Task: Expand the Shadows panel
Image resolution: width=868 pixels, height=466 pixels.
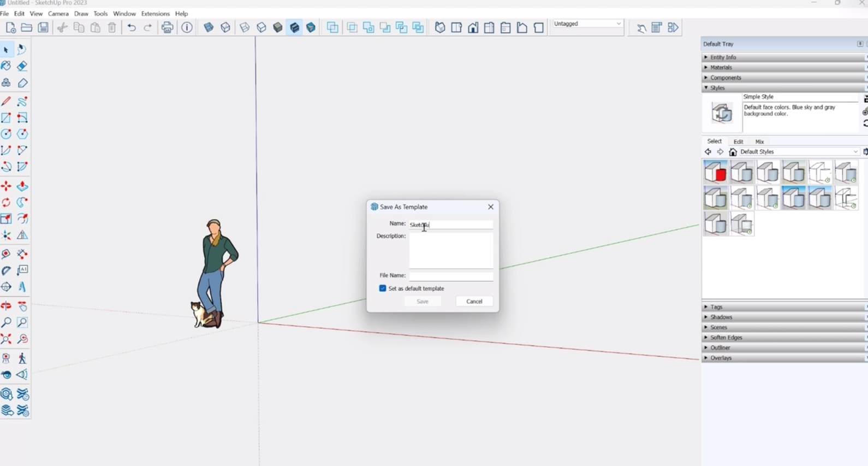Action: point(721,317)
